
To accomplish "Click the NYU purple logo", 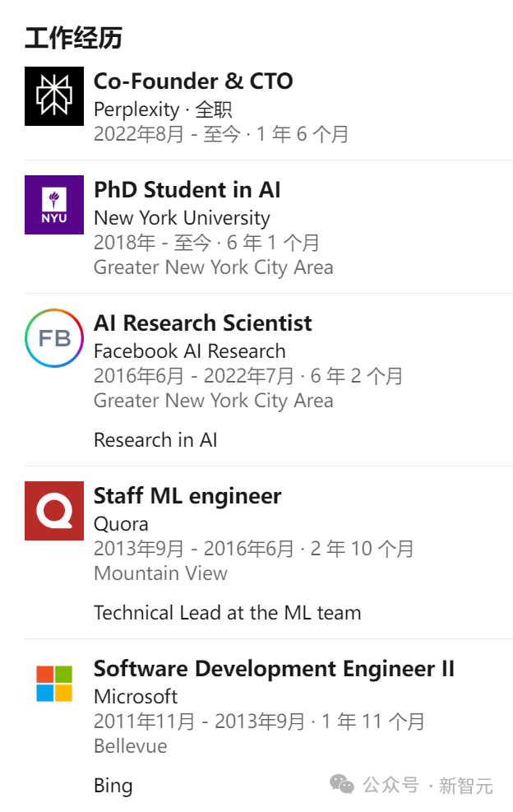I will coord(54,205).
